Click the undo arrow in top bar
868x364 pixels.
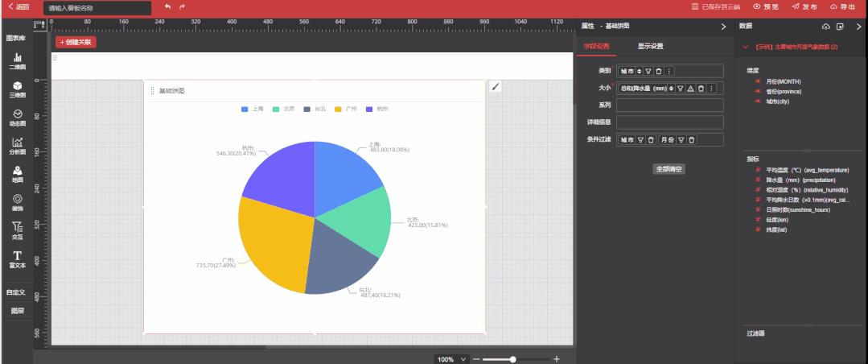point(168,6)
